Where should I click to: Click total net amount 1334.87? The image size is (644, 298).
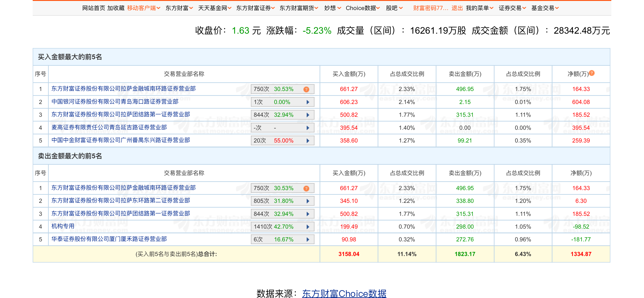pyautogui.click(x=581, y=254)
